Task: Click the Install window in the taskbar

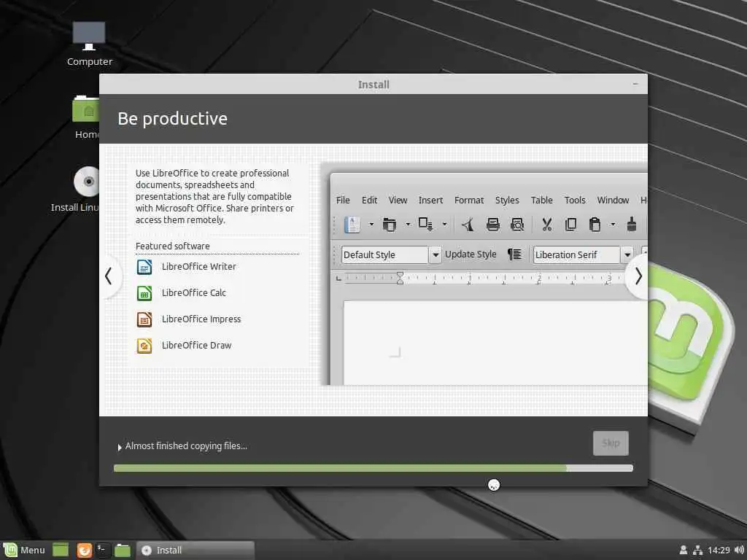Action: (x=196, y=550)
